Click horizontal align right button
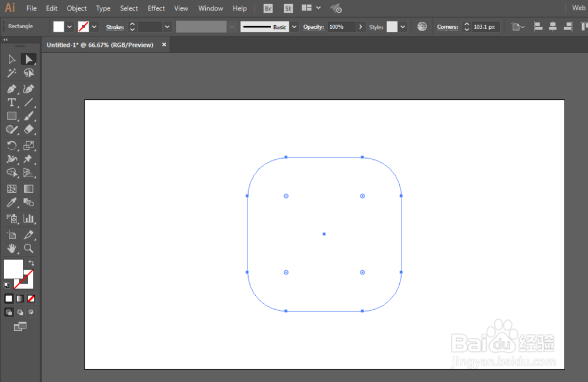This screenshot has width=588, height=382. click(568, 26)
